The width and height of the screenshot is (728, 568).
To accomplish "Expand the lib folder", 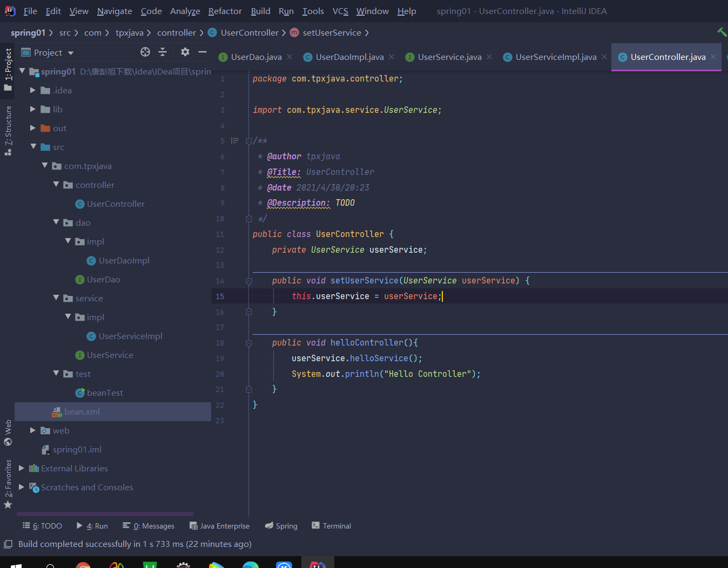I will point(33,109).
